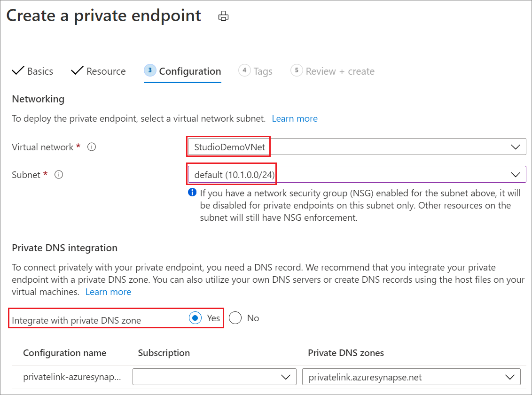Viewport: 532px width, 395px height.
Task: Expand the Private DNS zones dropdown
Action: tap(411, 377)
